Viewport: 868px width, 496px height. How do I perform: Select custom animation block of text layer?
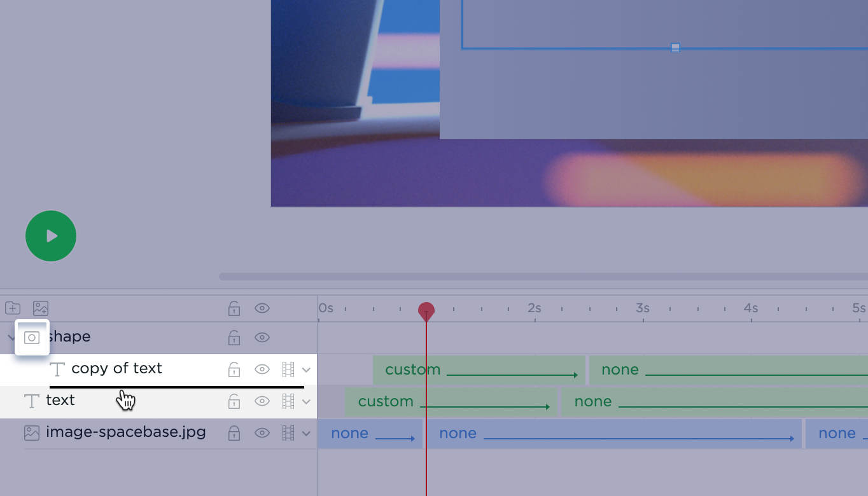(451, 402)
